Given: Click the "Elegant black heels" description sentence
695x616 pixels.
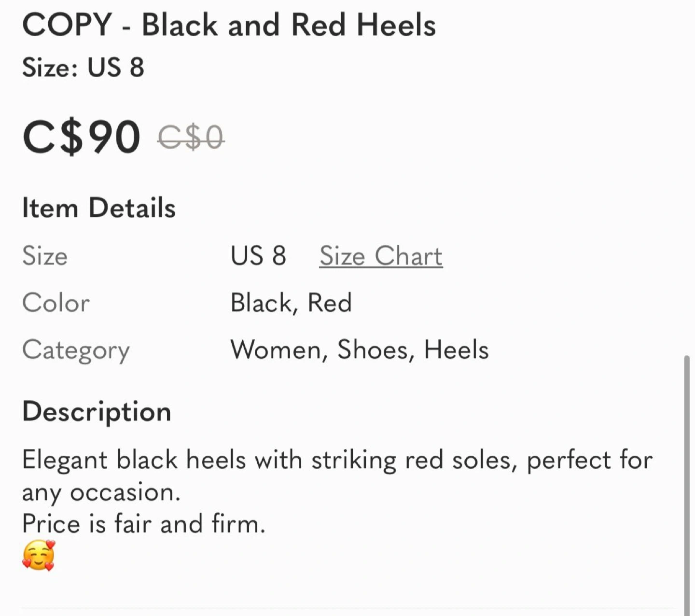Looking at the screenshot, I should point(337,460).
